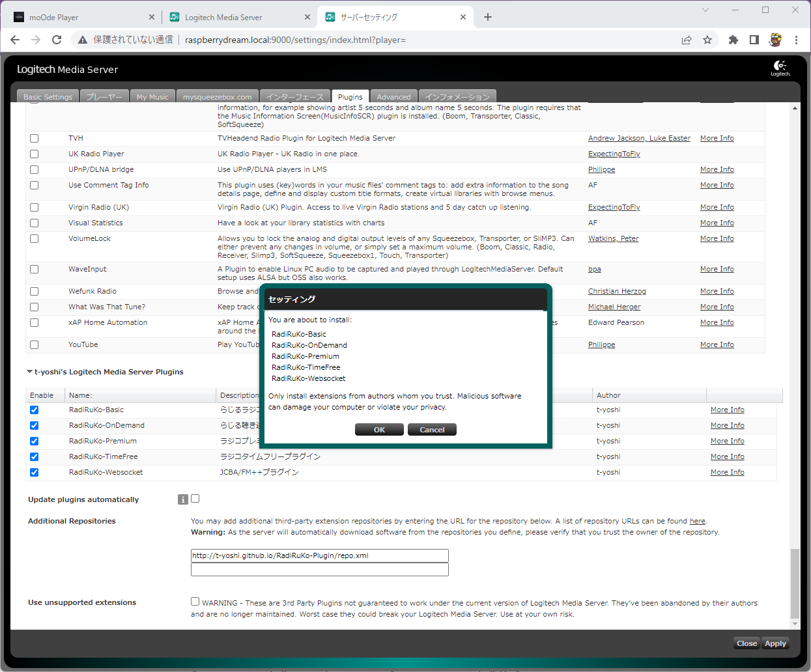
Task: Open a new browser tab
Action: [x=488, y=17]
